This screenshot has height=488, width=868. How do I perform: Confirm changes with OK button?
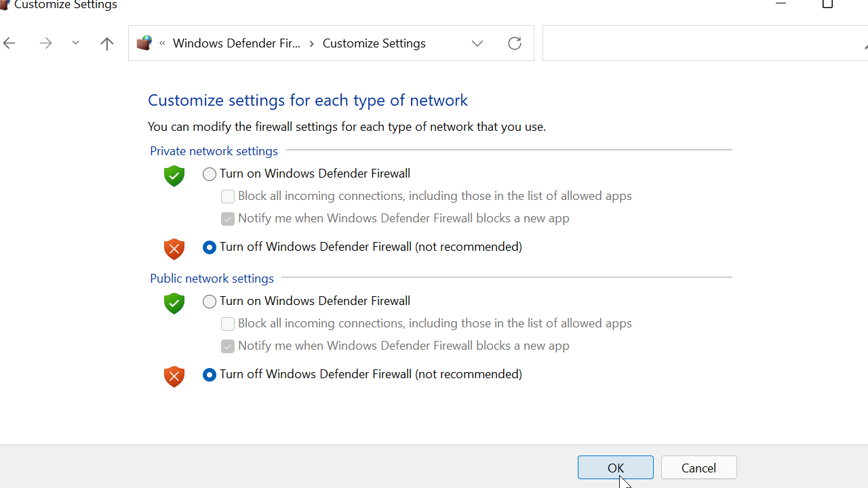click(x=616, y=468)
